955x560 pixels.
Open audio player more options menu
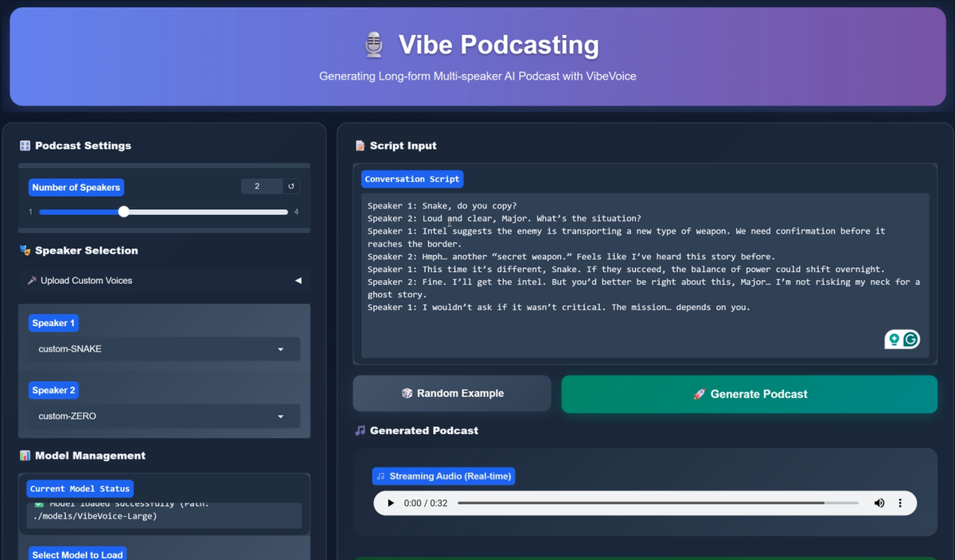tap(900, 503)
